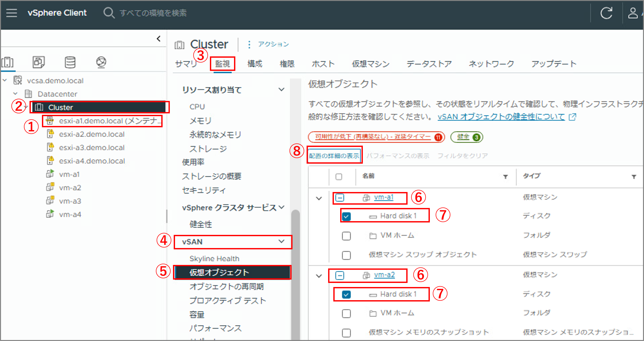Check VM ホーム under vm-a1
The width and height of the screenshot is (644, 341).
346,236
